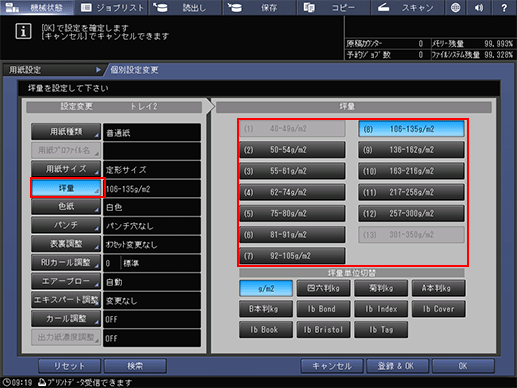Click the info icon beside the OK message
Image resolution: width=517 pixels, height=388 pixels.
pyautogui.click(x=23, y=32)
